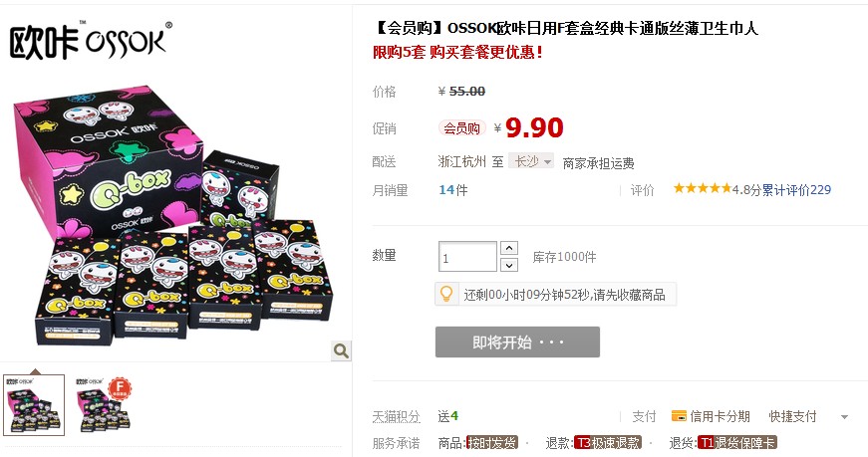Image resolution: width=868 pixels, height=457 pixels.
Task: Click the magnifier zoom icon on product image
Action: (x=341, y=350)
